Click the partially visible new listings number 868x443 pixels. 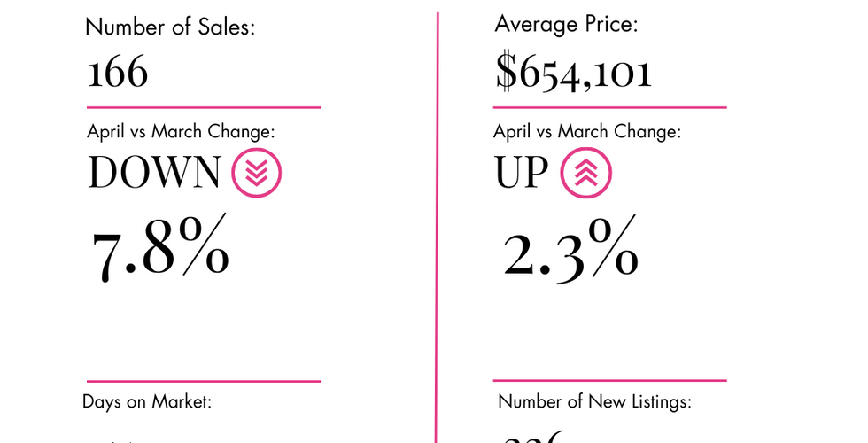click(x=532, y=436)
